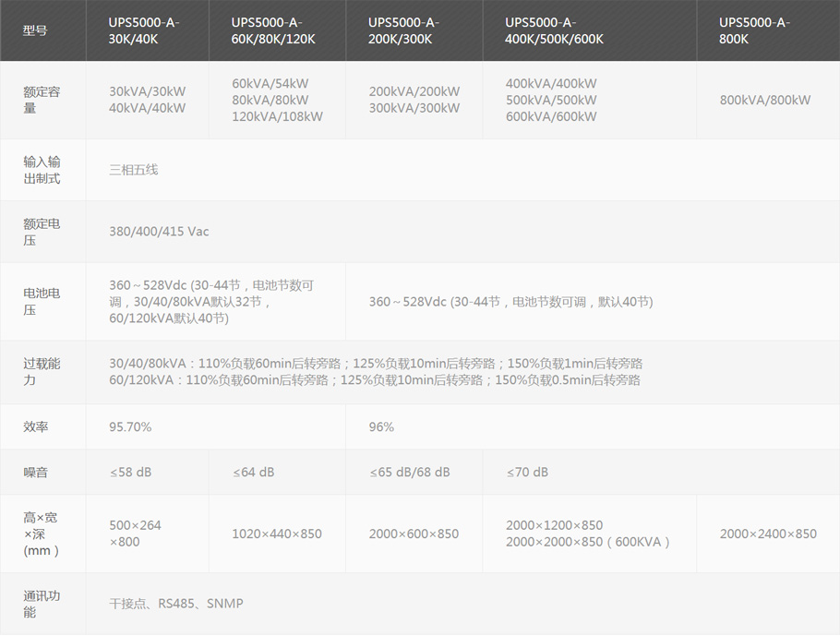Click the 三相五线 value
840x636 pixels.
tap(134, 170)
